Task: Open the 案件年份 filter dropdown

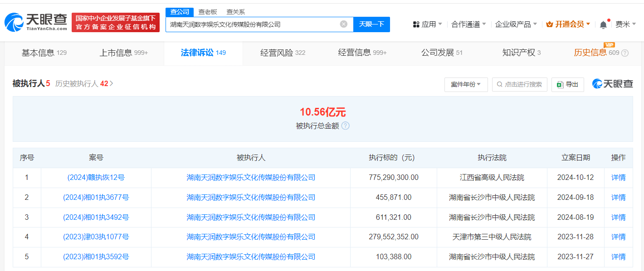Action: (x=466, y=84)
